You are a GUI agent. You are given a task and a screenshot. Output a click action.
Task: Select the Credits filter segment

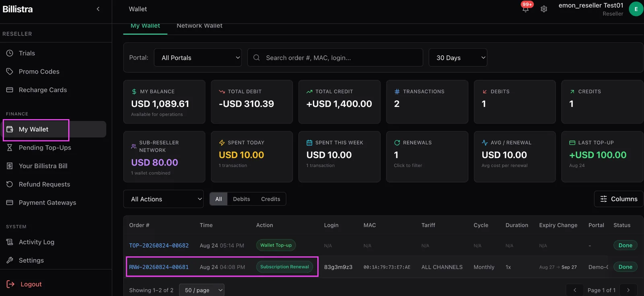pyautogui.click(x=270, y=199)
